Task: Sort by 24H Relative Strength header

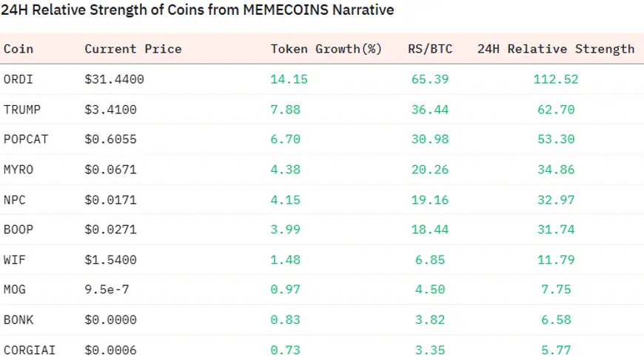Action: point(555,49)
